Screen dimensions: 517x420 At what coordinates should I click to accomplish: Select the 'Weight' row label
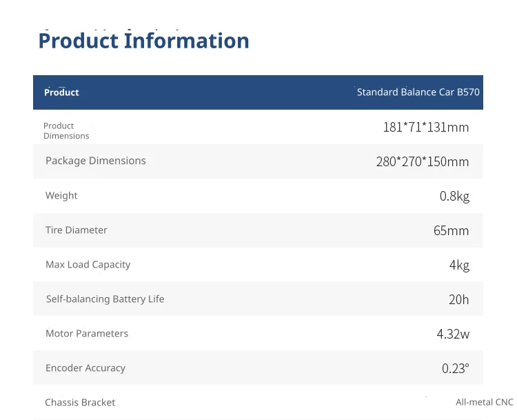click(61, 195)
